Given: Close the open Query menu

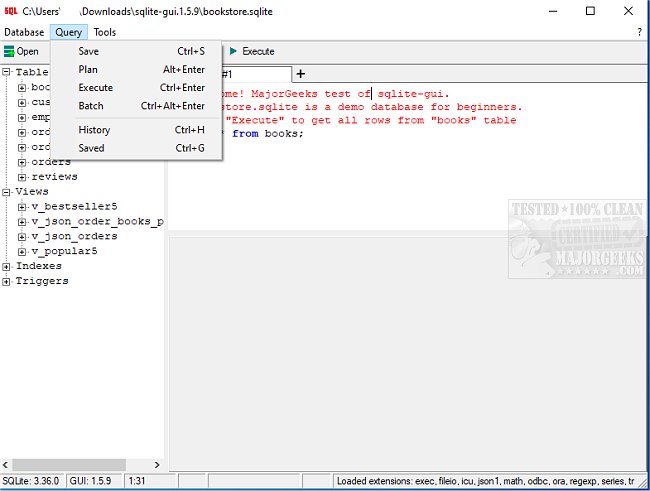Looking at the screenshot, I should [69, 32].
